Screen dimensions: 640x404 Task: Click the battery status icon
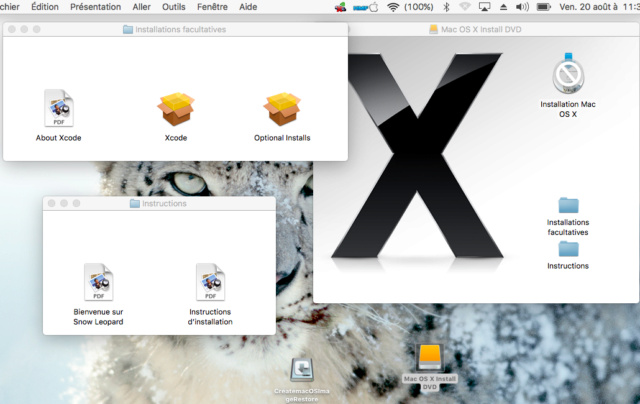(x=543, y=7)
